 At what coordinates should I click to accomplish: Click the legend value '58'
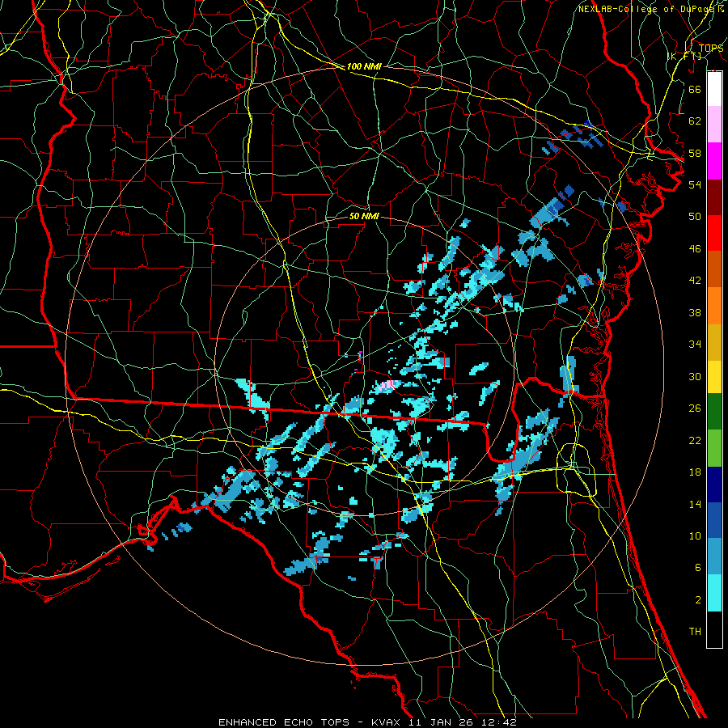[x=695, y=153]
